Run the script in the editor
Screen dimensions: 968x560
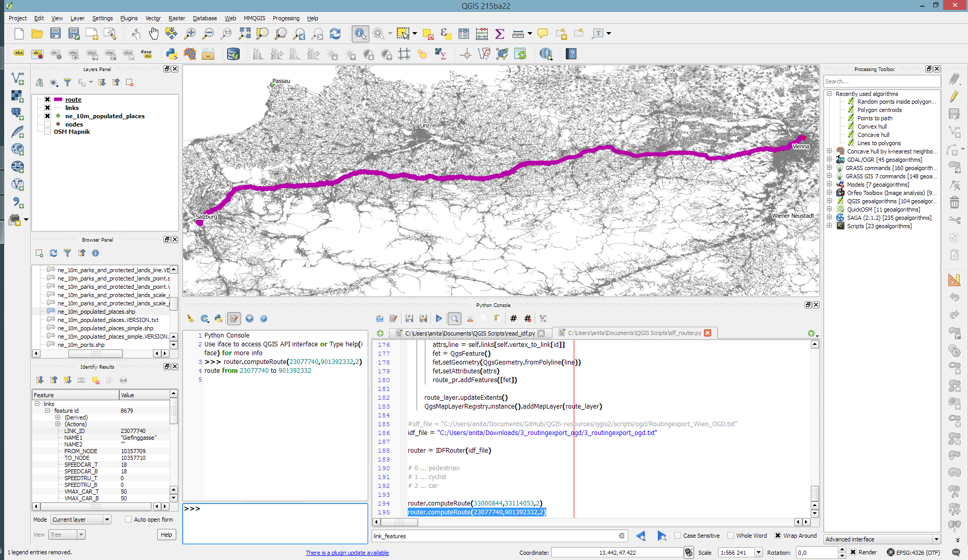(439, 318)
